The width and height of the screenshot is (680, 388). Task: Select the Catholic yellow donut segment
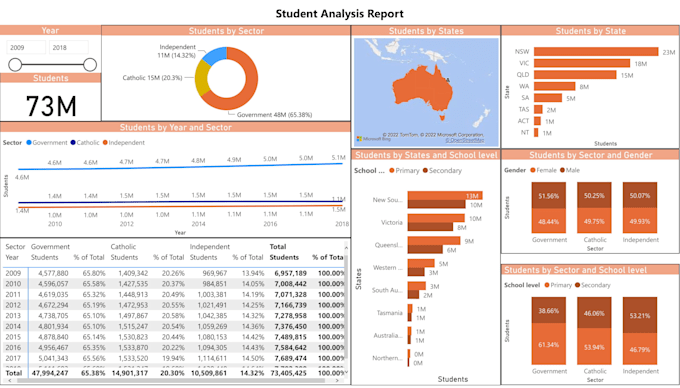(201, 78)
